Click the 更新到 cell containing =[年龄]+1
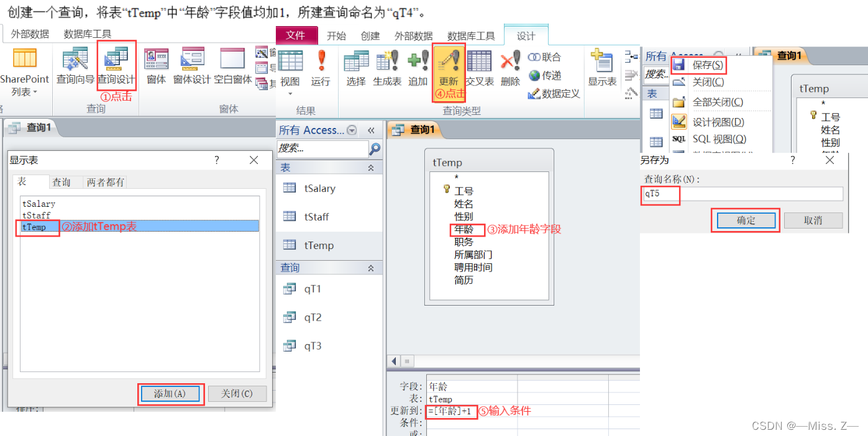The width and height of the screenshot is (868, 436). coord(472,412)
